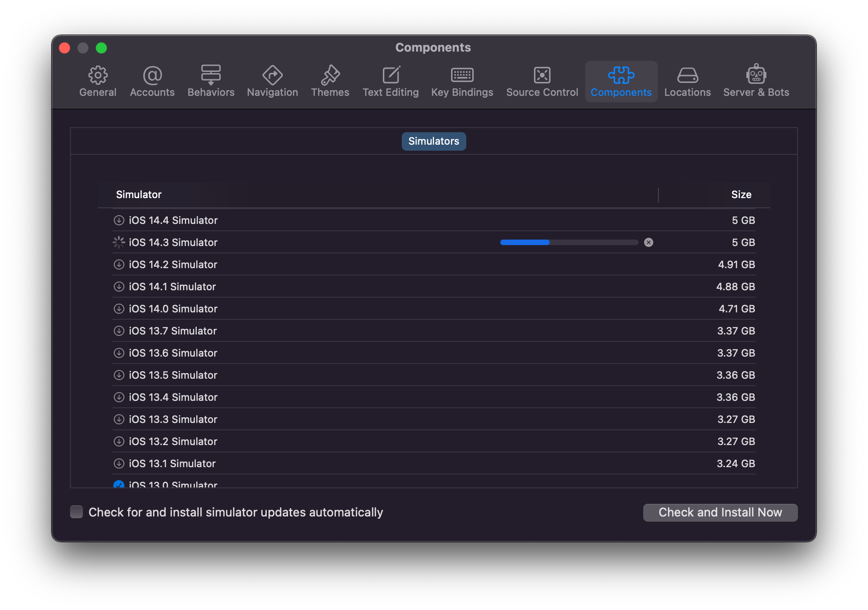
Task: Download the iOS 14.1 Simulator via arrow icon
Action: [x=119, y=287]
